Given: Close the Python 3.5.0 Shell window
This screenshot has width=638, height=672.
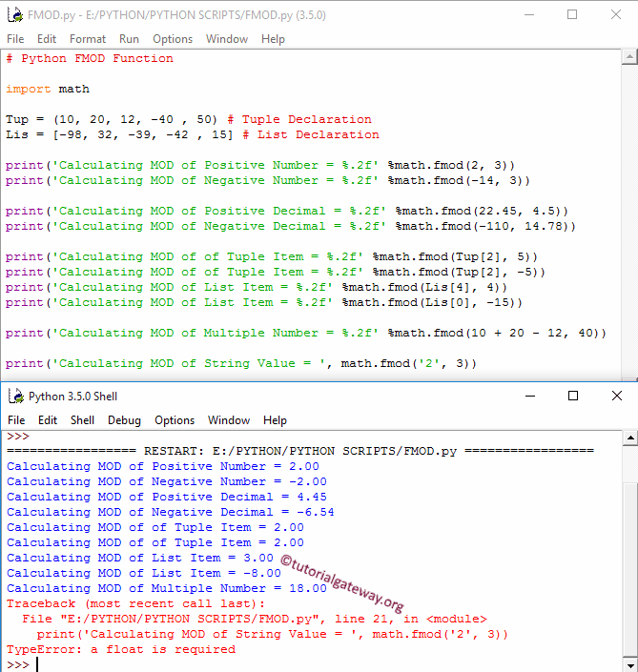Looking at the screenshot, I should point(617,396).
